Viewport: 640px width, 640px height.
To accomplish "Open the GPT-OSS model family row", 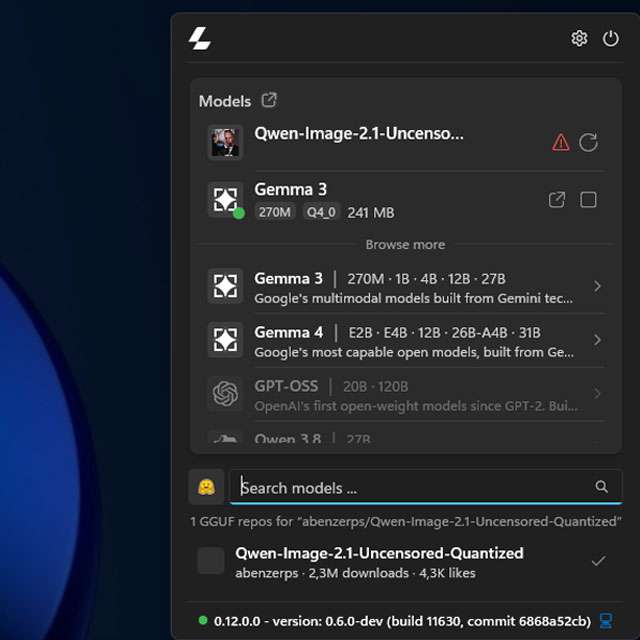I will click(x=405, y=394).
